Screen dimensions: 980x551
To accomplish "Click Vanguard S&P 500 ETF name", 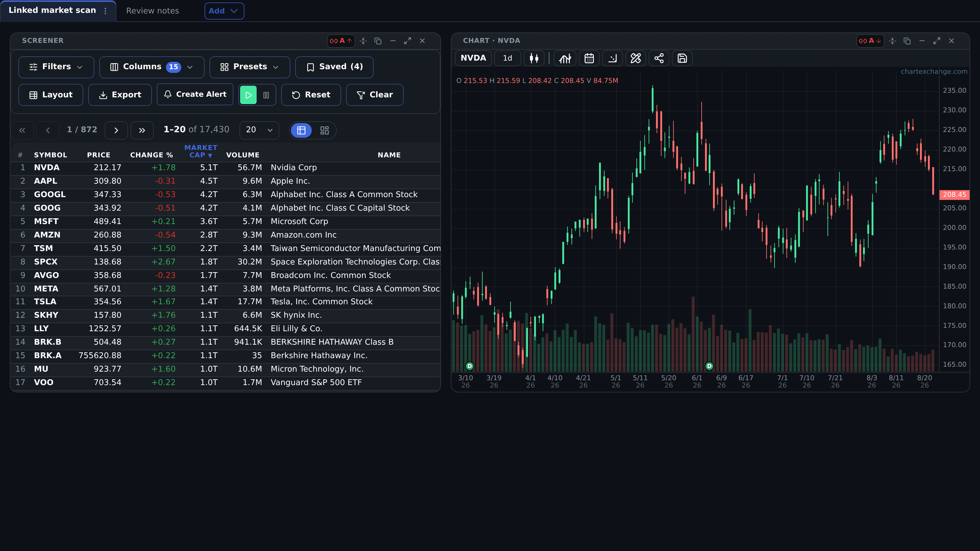I will point(316,383).
